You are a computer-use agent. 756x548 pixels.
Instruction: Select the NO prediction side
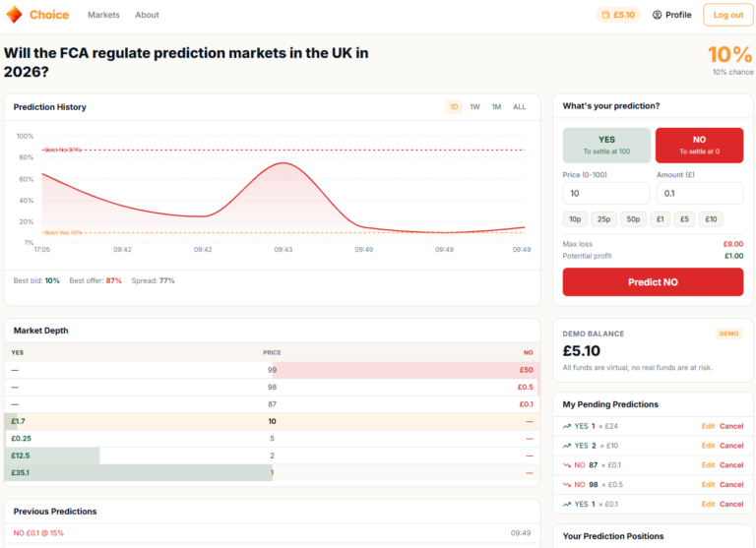pyautogui.click(x=699, y=145)
